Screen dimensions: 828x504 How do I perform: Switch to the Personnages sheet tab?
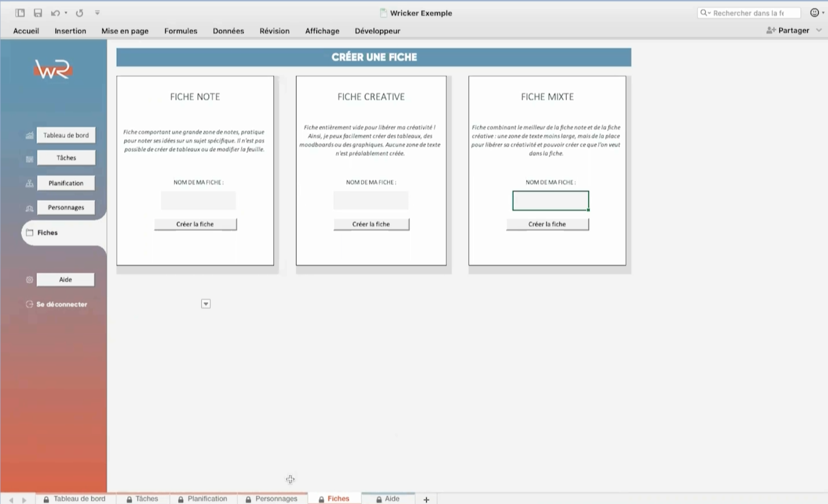click(x=276, y=499)
